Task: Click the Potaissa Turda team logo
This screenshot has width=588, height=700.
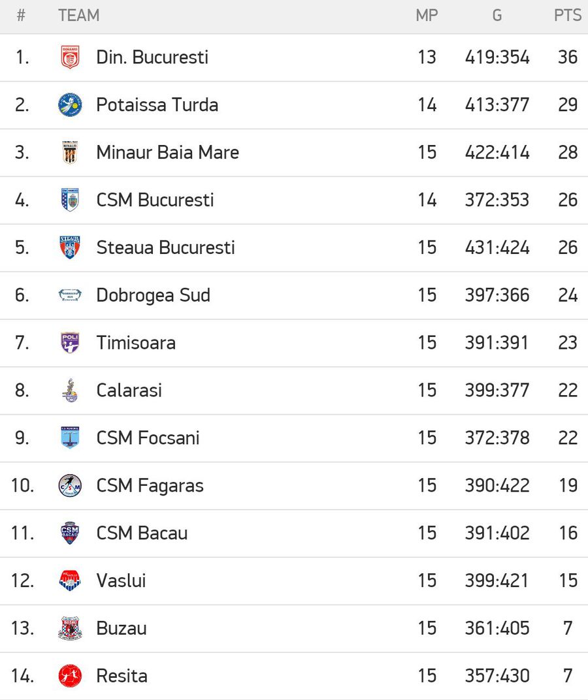Action: 70,105
